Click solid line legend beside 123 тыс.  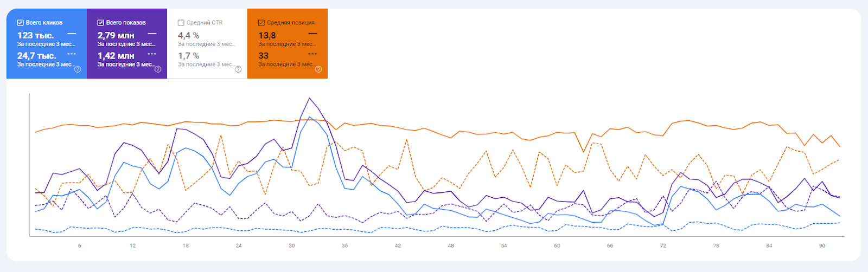[x=72, y=34]
